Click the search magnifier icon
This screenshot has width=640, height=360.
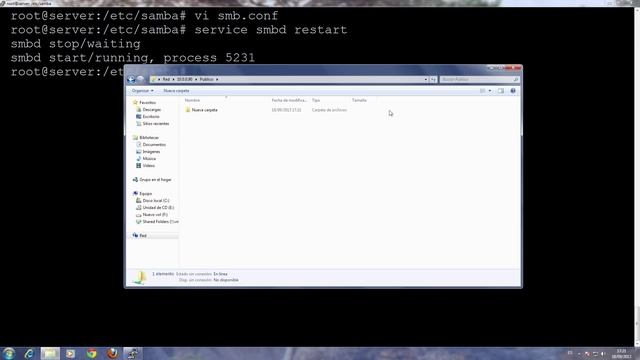pos(516,79)
